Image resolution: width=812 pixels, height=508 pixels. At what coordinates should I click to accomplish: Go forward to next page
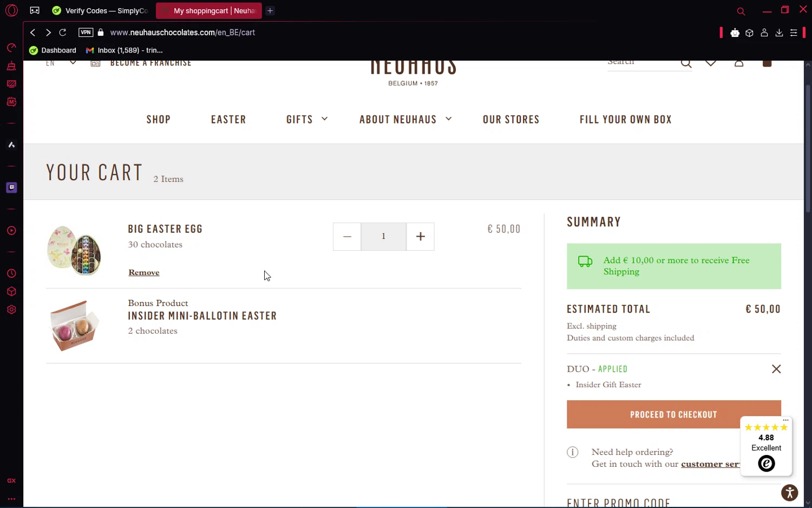click(x=48, y=32)
